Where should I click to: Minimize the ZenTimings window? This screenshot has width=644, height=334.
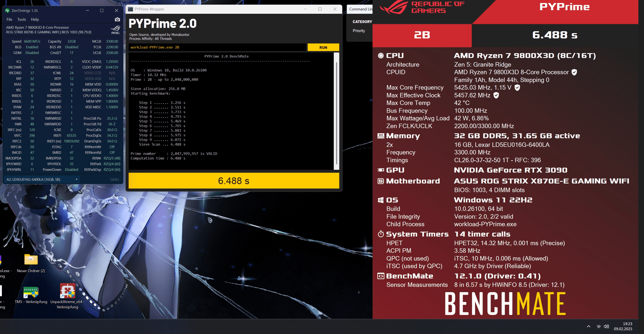87,11
